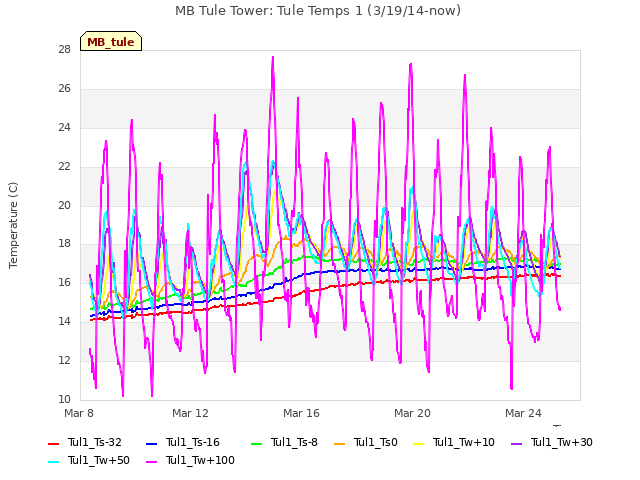The width and height of the screenshot is (640, 480).
Task: Click the 24 y-axis tick label
Action: 64,127
